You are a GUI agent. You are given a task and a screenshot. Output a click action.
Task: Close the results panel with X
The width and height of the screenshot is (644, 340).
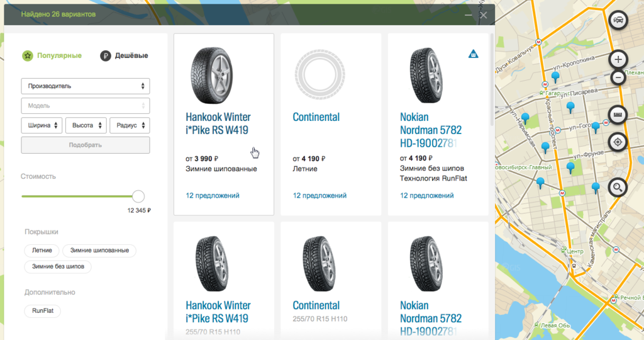(484, 15)
